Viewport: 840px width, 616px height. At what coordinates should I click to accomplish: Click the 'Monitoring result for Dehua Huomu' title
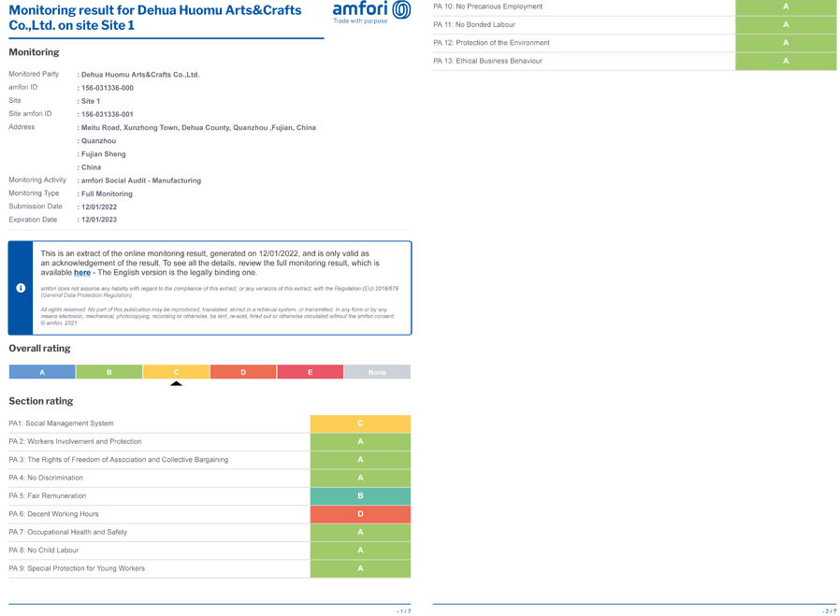coord(155,18)
